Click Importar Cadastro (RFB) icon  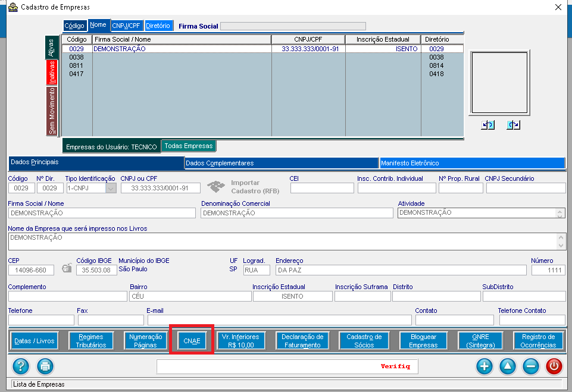coord(216,187)
